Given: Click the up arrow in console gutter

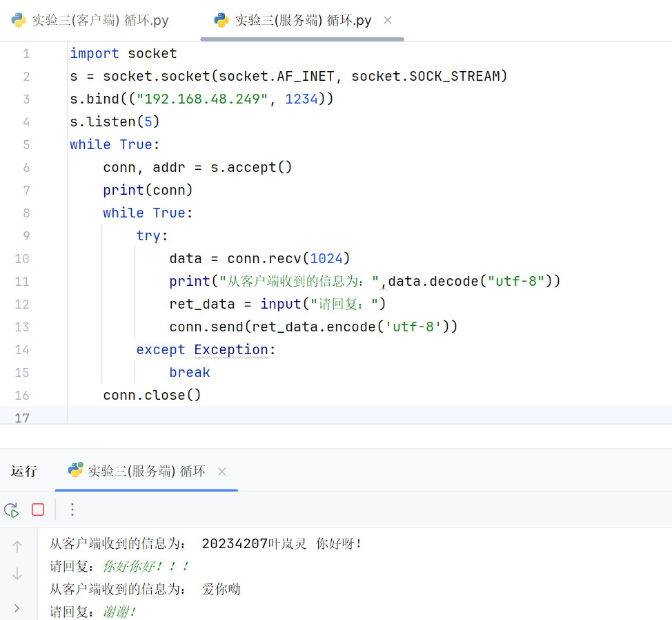Looking at the screenshot, I should point(17,547).
